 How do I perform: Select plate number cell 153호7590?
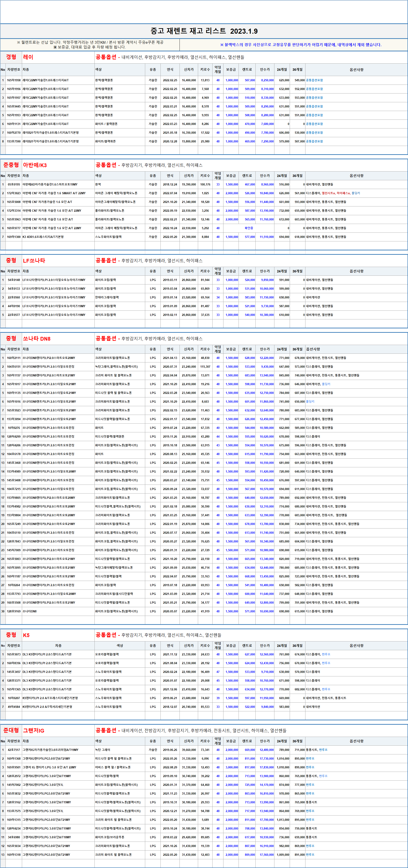14,142
